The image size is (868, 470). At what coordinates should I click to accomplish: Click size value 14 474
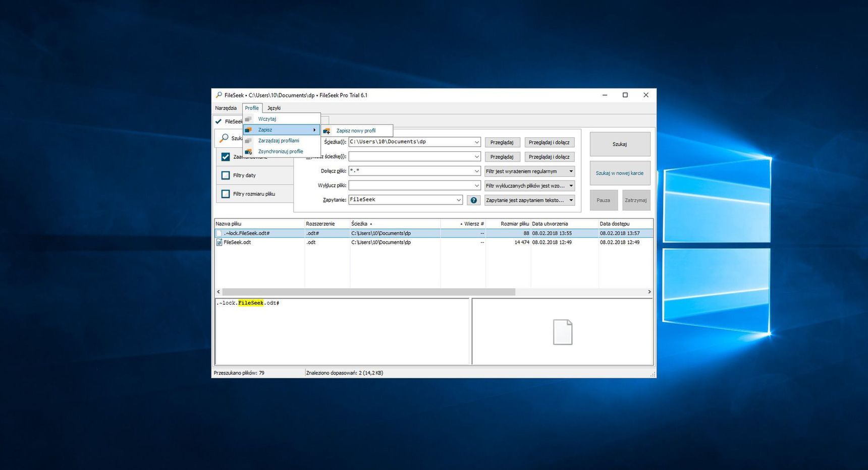(x=522, y=243)
